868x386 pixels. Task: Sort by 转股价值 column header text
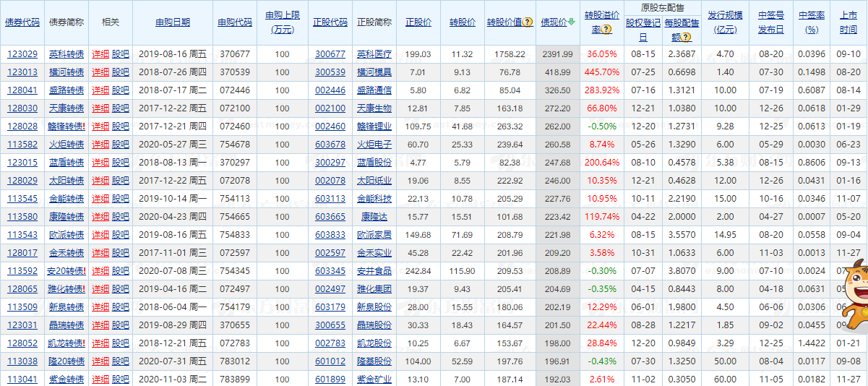pyautogui.click(x=504, y=22)
